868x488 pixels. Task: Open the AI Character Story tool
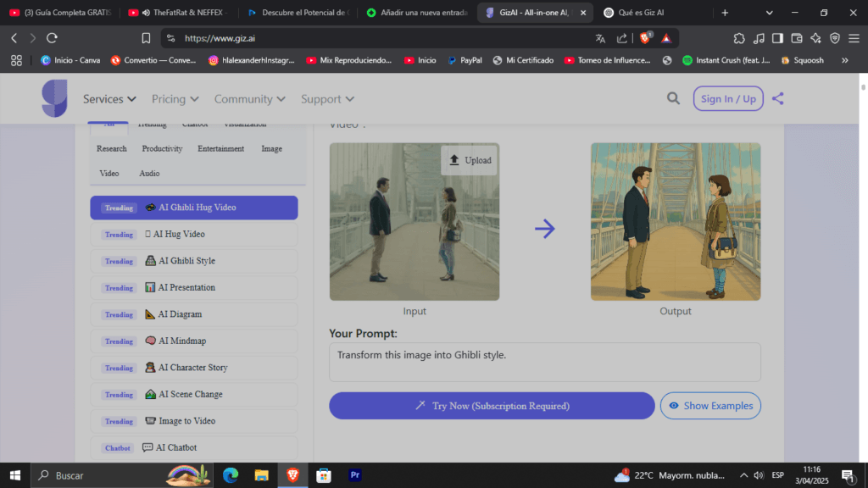(x=188, y=368)
